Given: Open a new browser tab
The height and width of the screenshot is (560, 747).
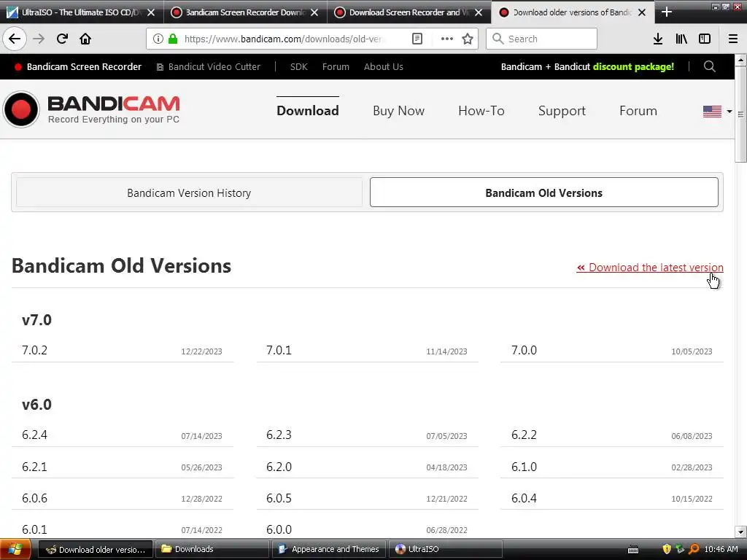Looking at the screenshot, I should 667,12.
